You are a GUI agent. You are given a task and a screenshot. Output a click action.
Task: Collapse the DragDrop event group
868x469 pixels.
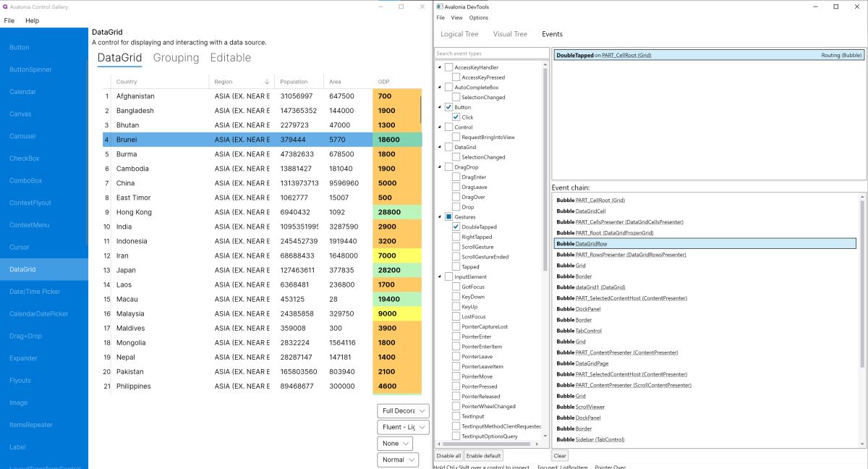(440, 167)
